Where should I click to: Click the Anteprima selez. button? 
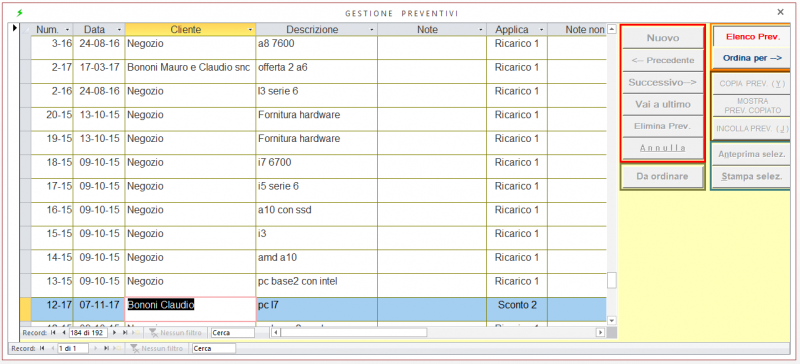pyautogui.click(x=752, y=154)
